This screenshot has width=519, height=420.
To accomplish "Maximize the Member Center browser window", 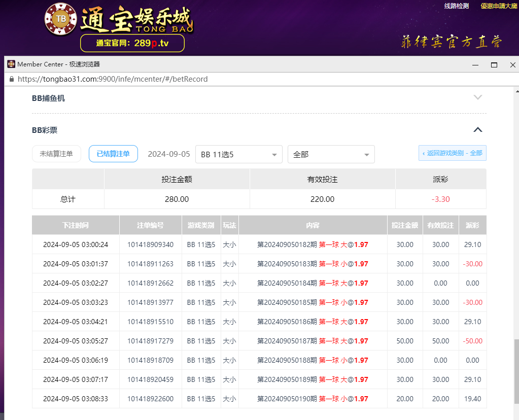I will point(494,64).
